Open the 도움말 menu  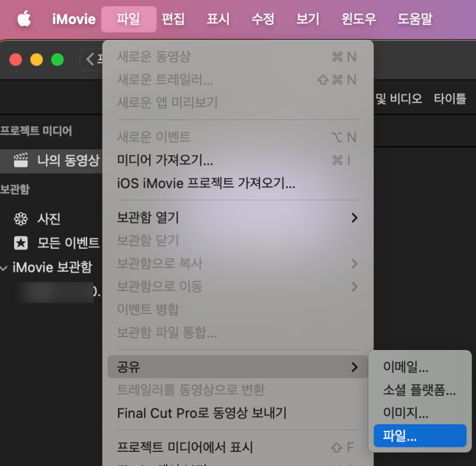point(415,19)
